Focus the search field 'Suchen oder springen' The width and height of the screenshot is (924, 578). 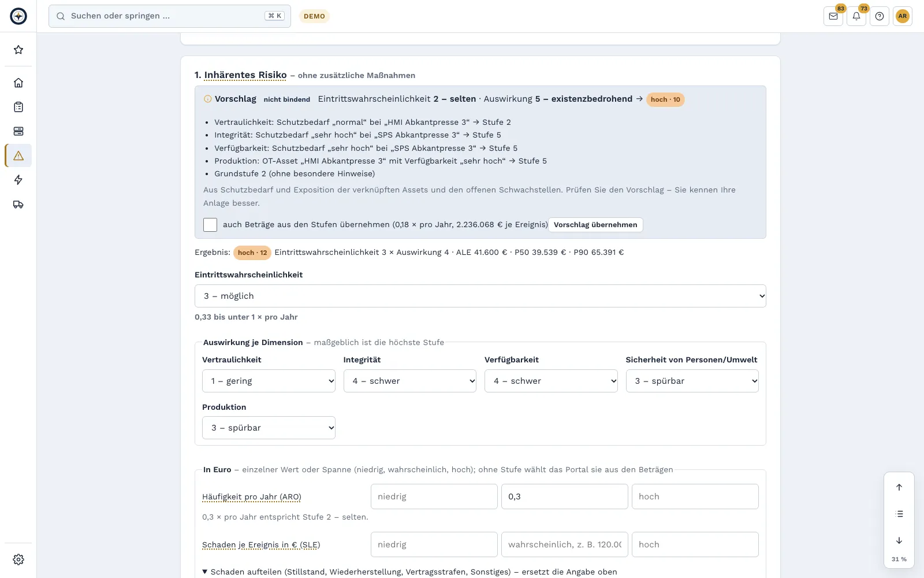click(x=170, y=16)
